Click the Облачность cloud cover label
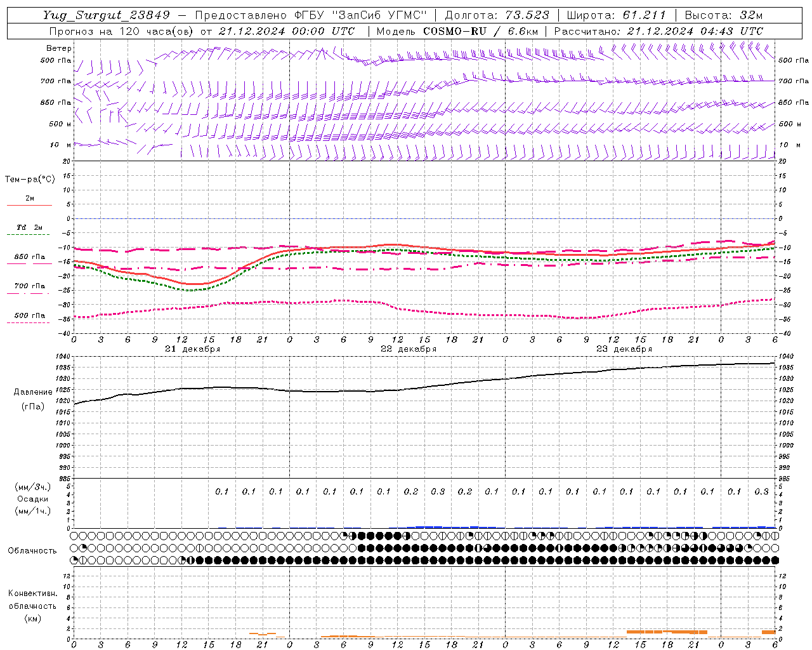This screenshot has width=812, height=650. point(32,551)
